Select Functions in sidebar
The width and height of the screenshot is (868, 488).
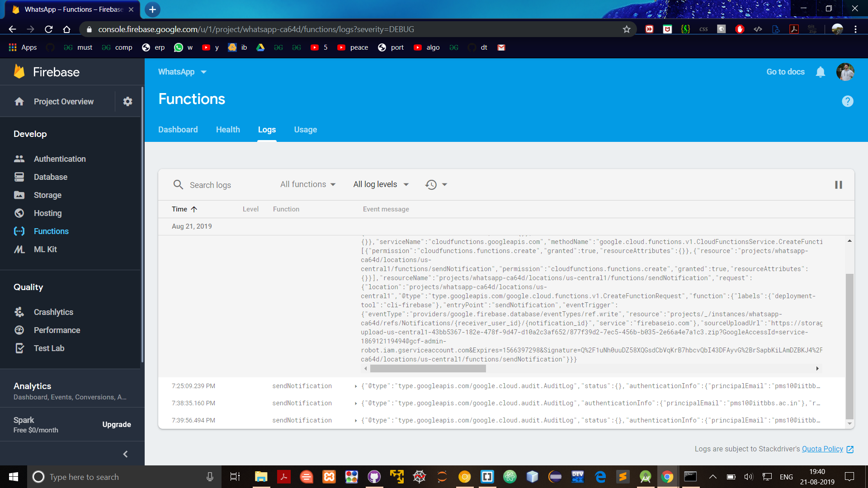click(51, 231)
